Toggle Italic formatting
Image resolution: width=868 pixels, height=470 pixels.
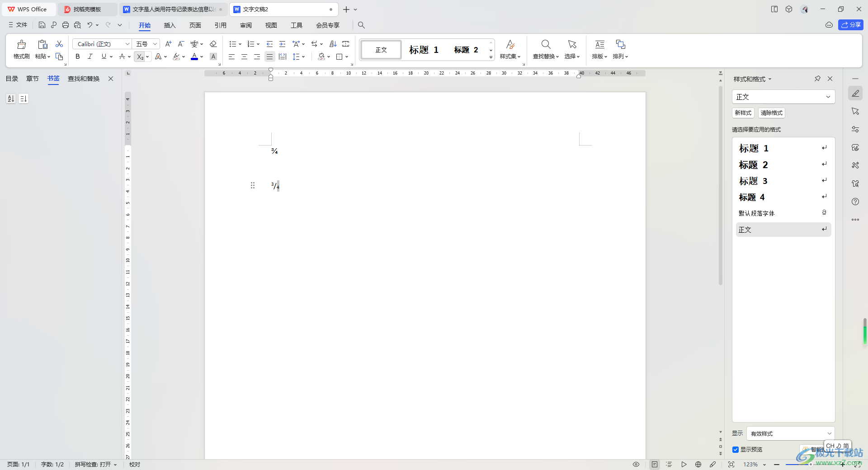90,56
